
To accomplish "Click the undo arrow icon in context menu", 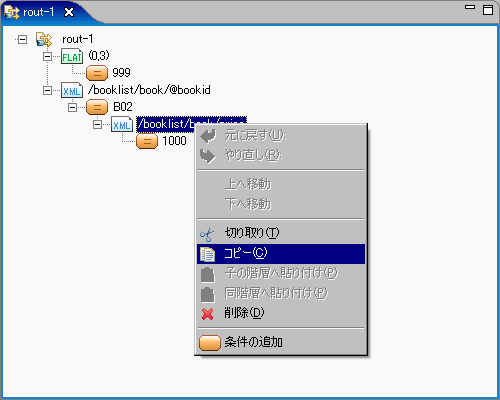I will point(208,136).
